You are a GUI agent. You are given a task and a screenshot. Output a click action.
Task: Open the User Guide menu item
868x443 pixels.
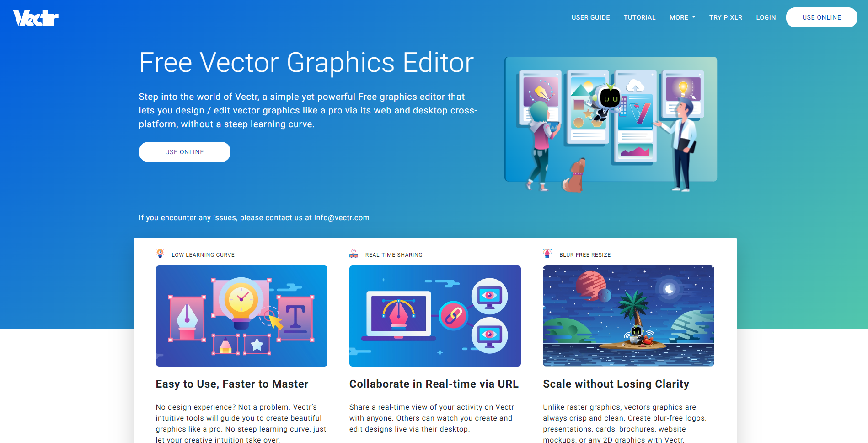pos(590,17)
